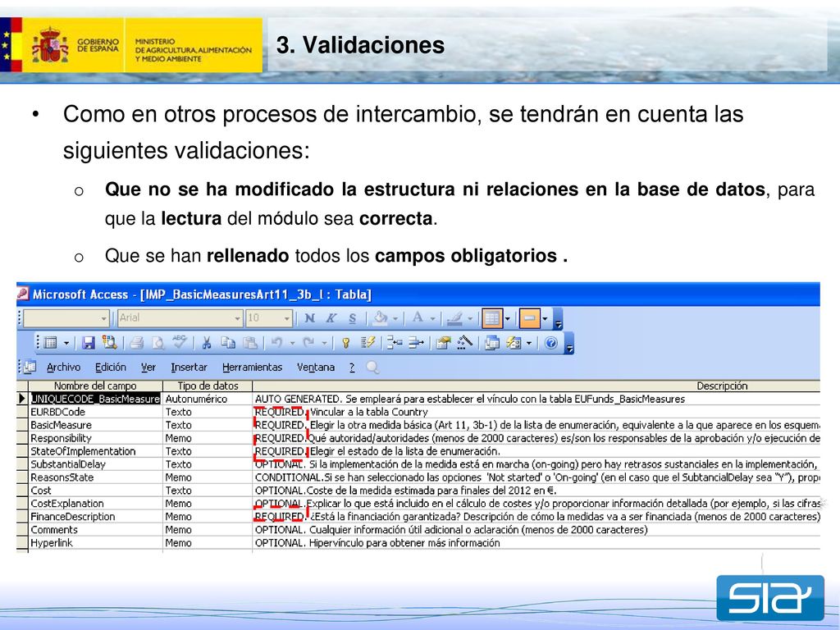Select the FinanceDescription field name
Screen dimensions: 840x630
point(73,517)
